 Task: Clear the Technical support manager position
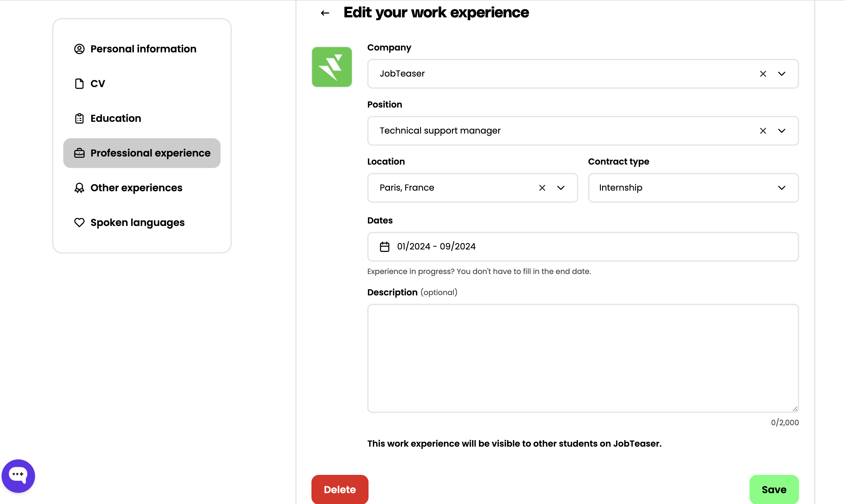[763, 131]
